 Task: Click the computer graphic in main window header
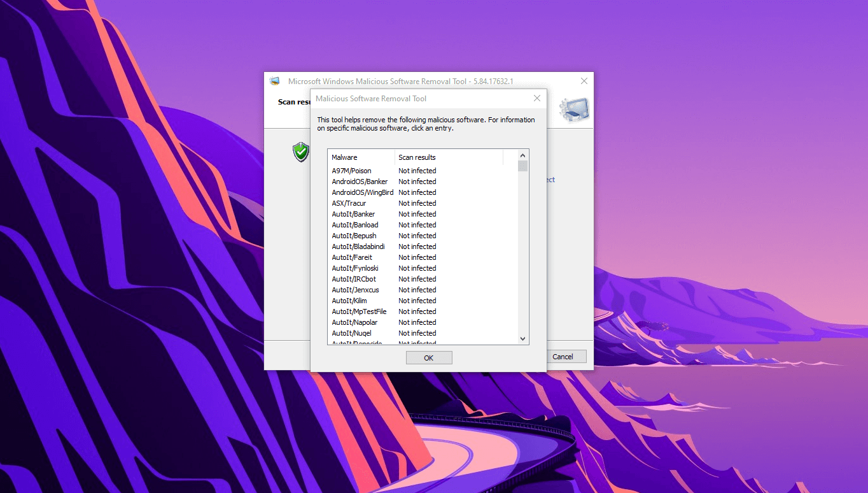574,110
